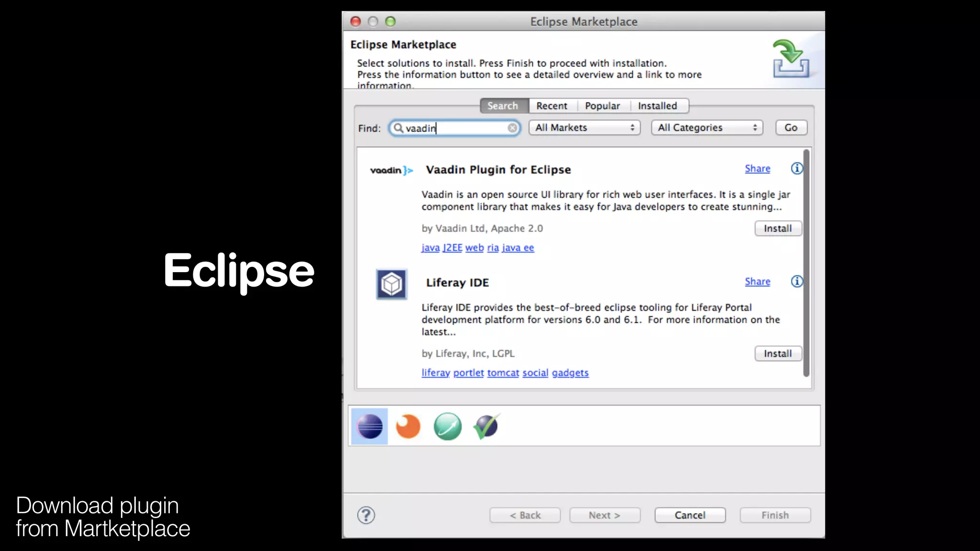Click the help question mark icon
Viewport: 980px width, 551px height.
pyautogui.click(x=366, y=515)
